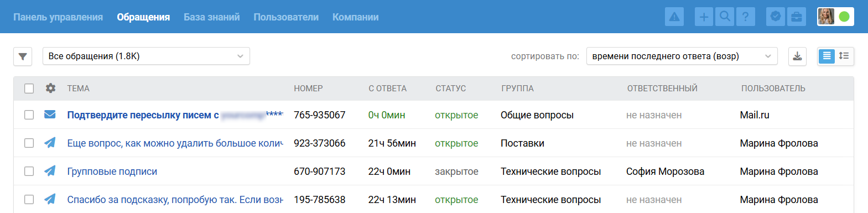Click the Поставки group cell
This screenshot has height=213, width=868.
(522, 143)
